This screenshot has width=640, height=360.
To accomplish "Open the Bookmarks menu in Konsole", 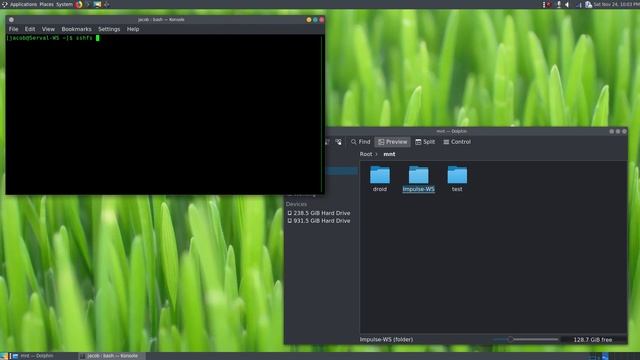I will 76,29.
